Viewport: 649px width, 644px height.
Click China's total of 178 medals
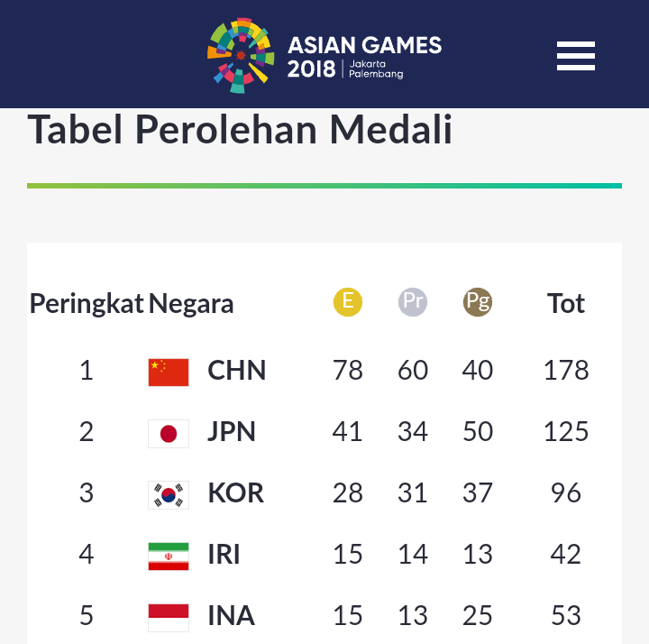pos(566,370)
